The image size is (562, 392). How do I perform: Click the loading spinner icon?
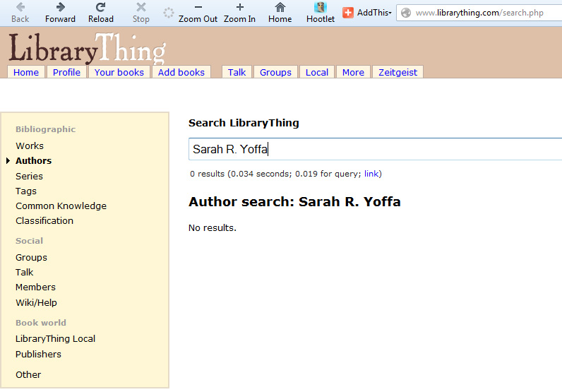pyautogui.click(x=169, y=13)
